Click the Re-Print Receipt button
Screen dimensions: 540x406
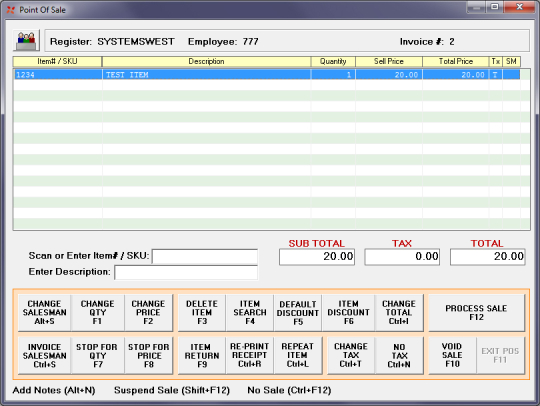pos(250,355)
